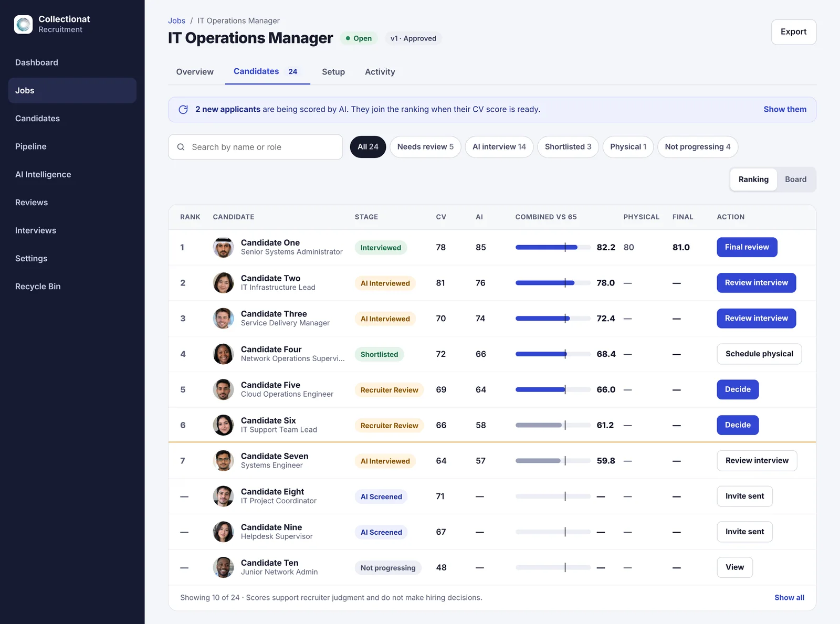Click the search magnifier icon
Viewport: 840px width, 624px height.
pyautogui.click(x=181, y=147)
